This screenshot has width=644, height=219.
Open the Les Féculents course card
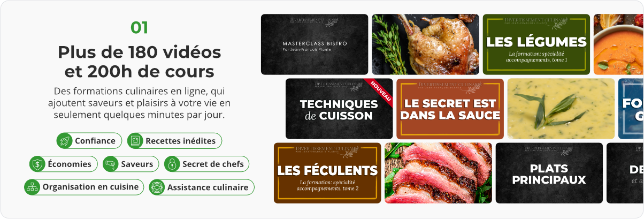click(327, 173)
